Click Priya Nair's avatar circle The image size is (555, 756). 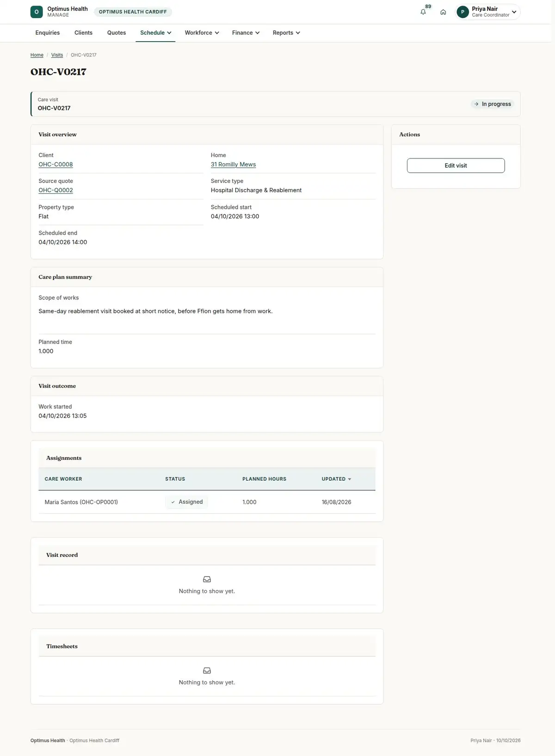click(x=462, y=12)
